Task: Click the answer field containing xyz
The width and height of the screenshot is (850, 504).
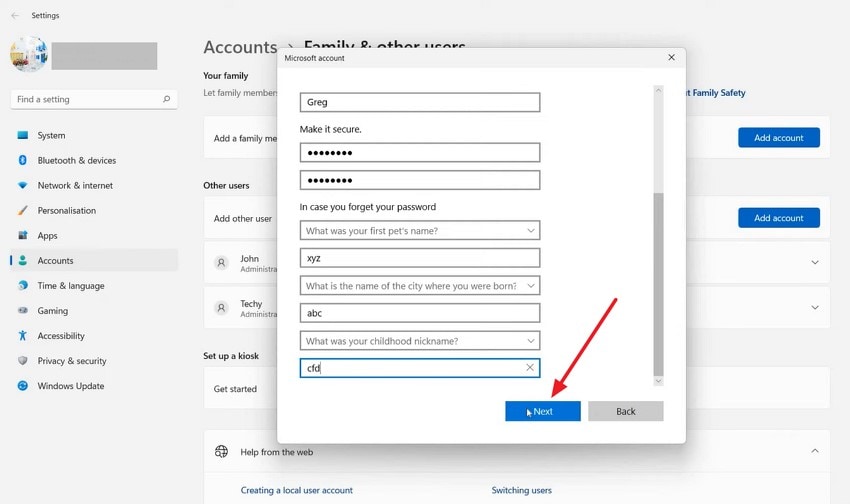Action: [420, 258]
